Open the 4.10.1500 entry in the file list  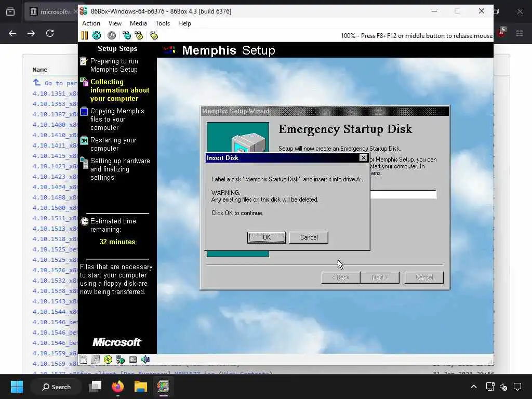(x=55, y=208)
